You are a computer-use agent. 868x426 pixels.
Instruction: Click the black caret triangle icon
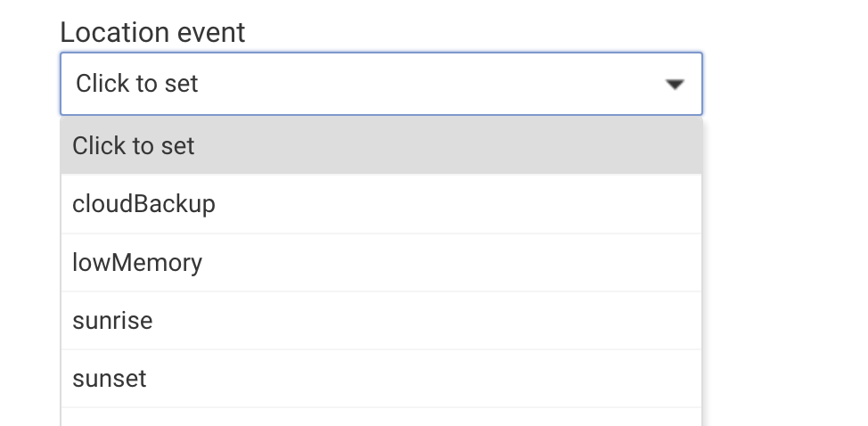pos(675,84)
